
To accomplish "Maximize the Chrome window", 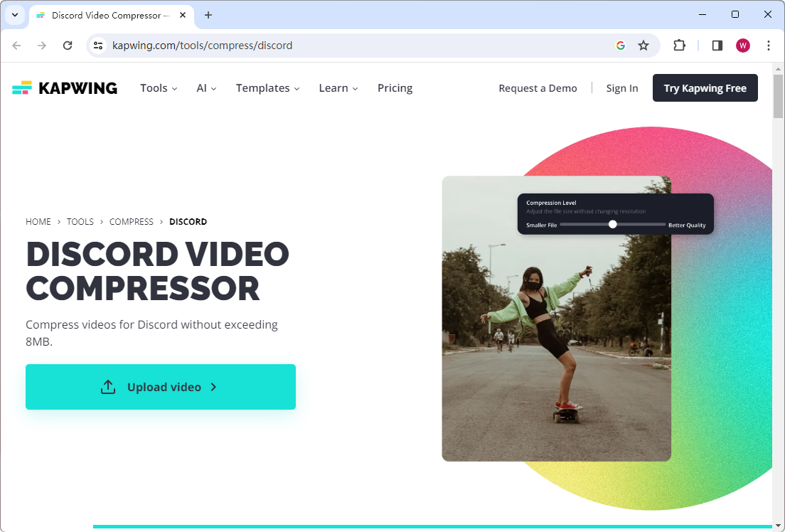I will tap(735, 14).
